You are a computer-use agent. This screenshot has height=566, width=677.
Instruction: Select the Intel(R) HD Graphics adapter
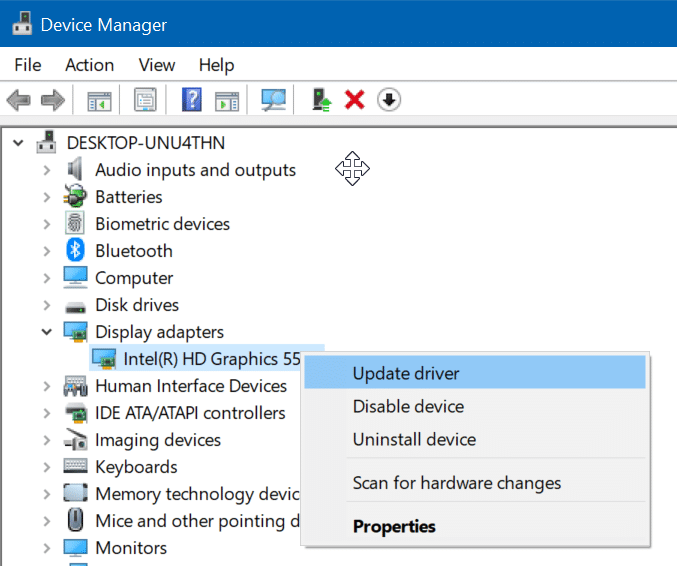click(211, 358)
